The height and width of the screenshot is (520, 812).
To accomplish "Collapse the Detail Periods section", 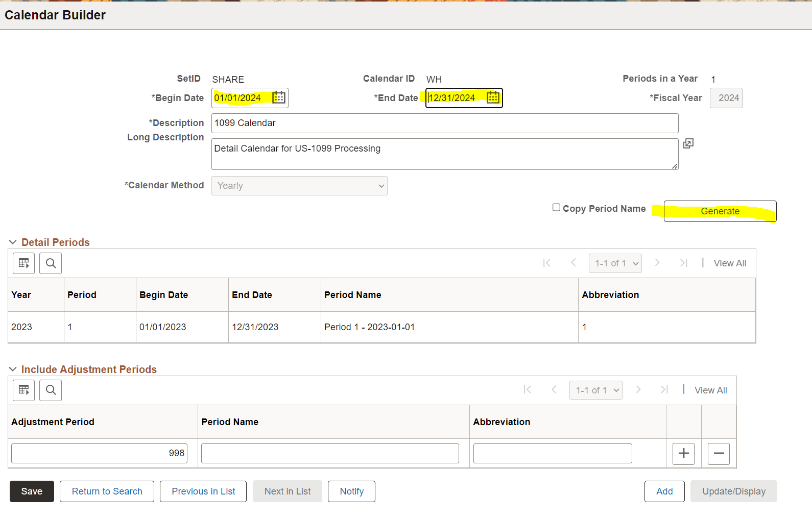I will (13, 242).
